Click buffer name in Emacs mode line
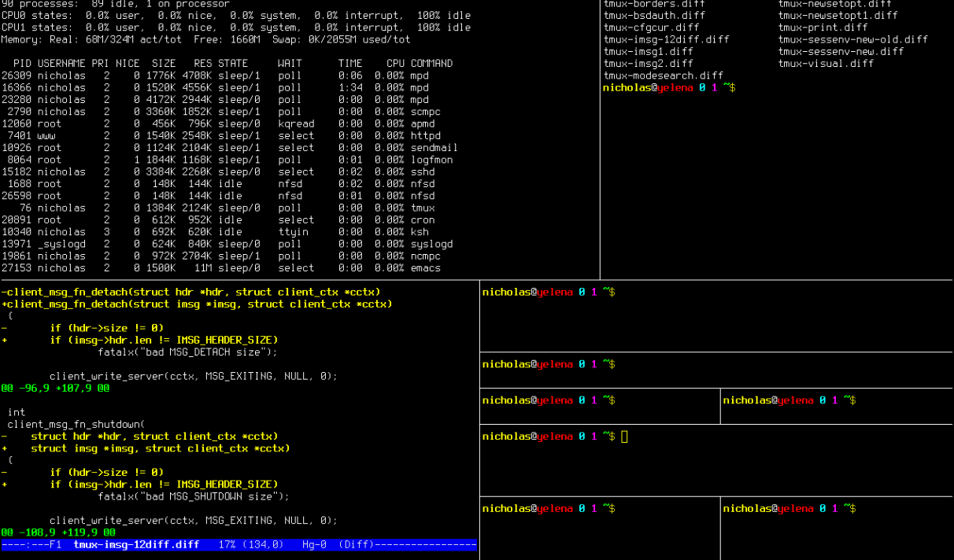954x560 pixels. coord(136,545)
